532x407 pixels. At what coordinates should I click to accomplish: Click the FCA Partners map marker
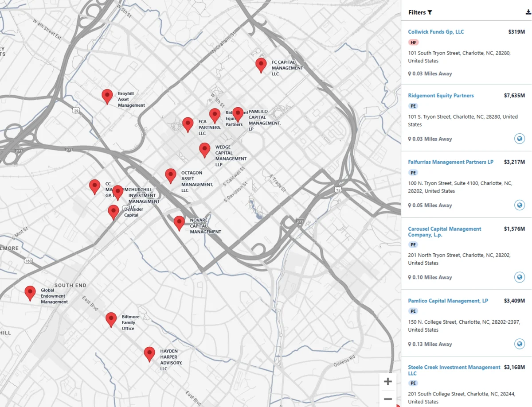click(x=188, y=125)
